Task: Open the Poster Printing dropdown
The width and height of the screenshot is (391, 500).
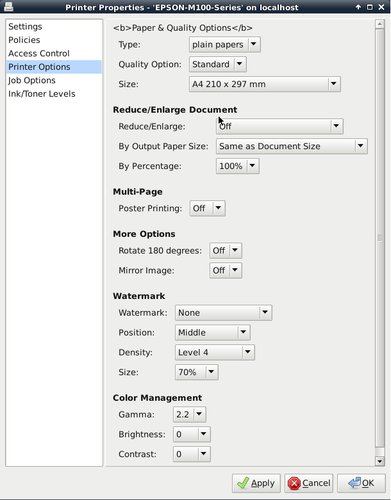Action: pyautogui.click(x=207, y=208)
